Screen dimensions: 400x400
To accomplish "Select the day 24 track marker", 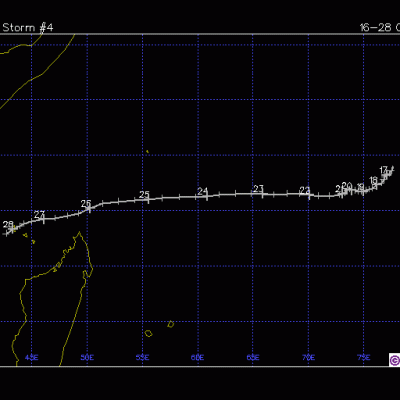I will (203, 191).
